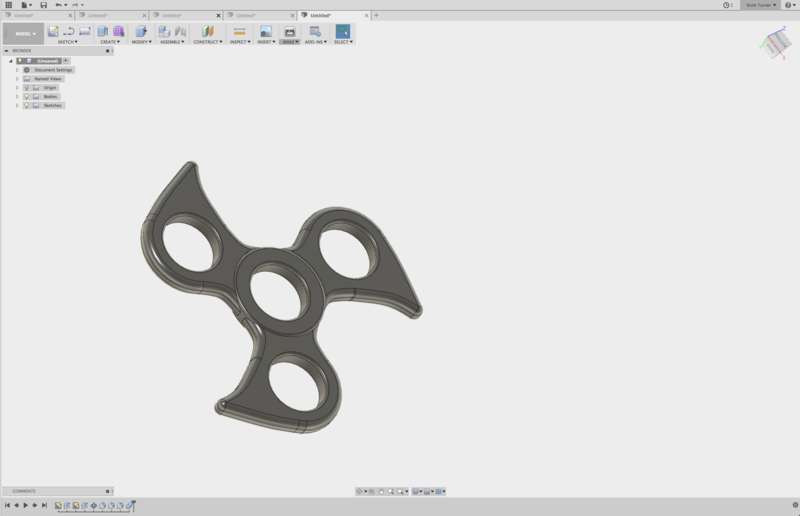This screenshot has height=516, width=800.
Task: Expand the Document Settings tree node
Action: tap(17, 70)
